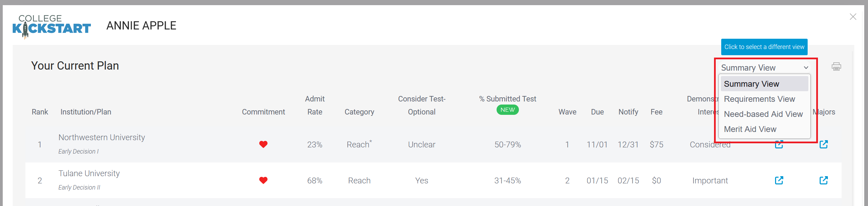This screenshot has height=206, width=868.
Task: Open Northwestern's external link in the Majors column
Action: [823, 144]
